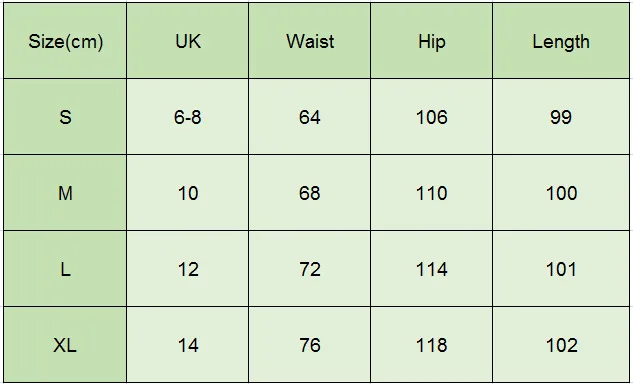Screen dimensions: 633x384
Task: Select waist value 64
Action: [310, 117]
